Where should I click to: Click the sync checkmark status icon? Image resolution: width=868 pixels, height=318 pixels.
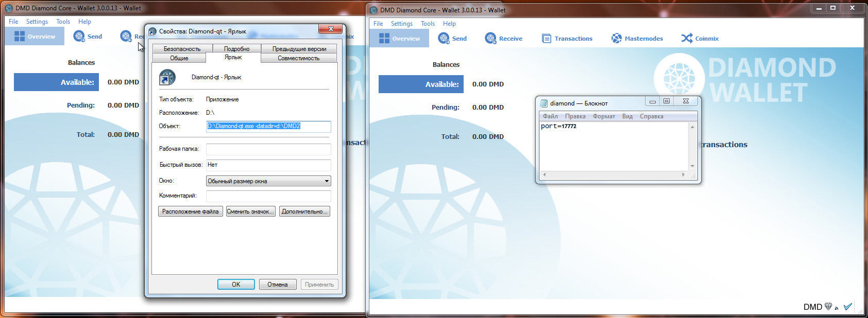click(848, 307)
